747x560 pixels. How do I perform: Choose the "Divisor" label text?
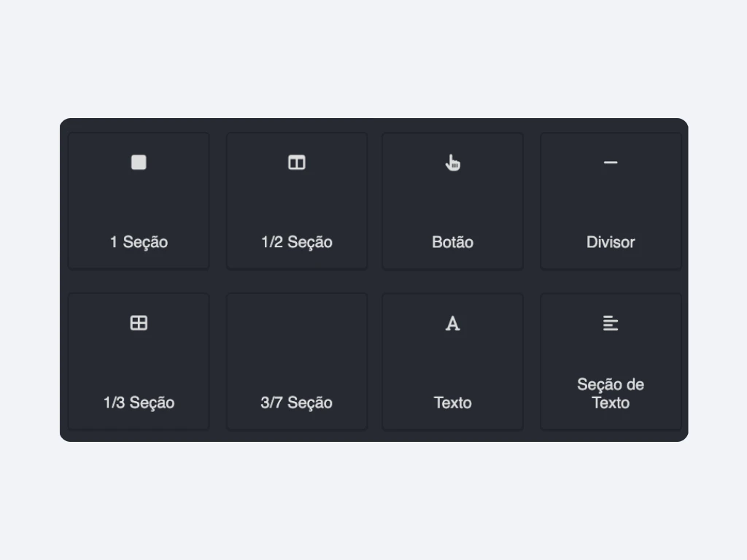[x=611, y=242]
